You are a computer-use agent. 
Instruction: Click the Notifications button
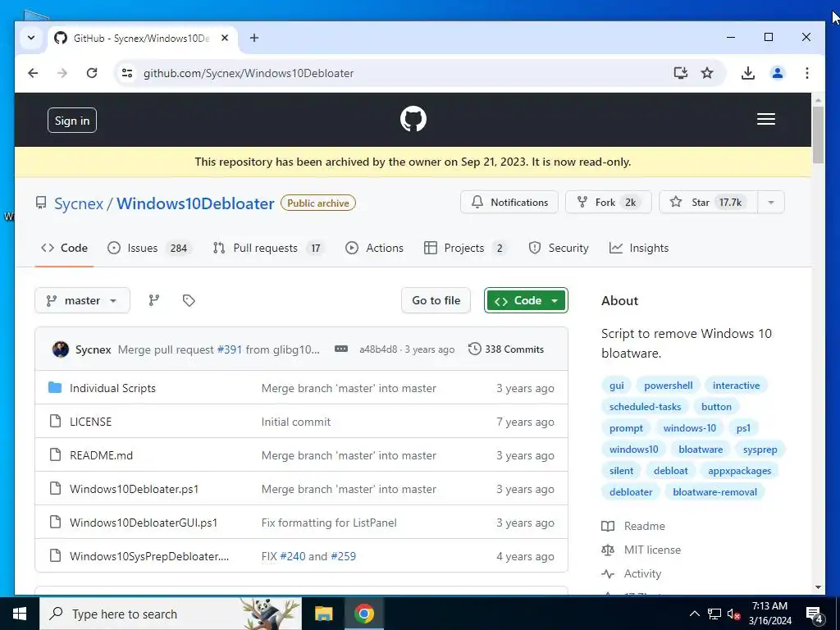pyautogui.click(x=509, y=203)
